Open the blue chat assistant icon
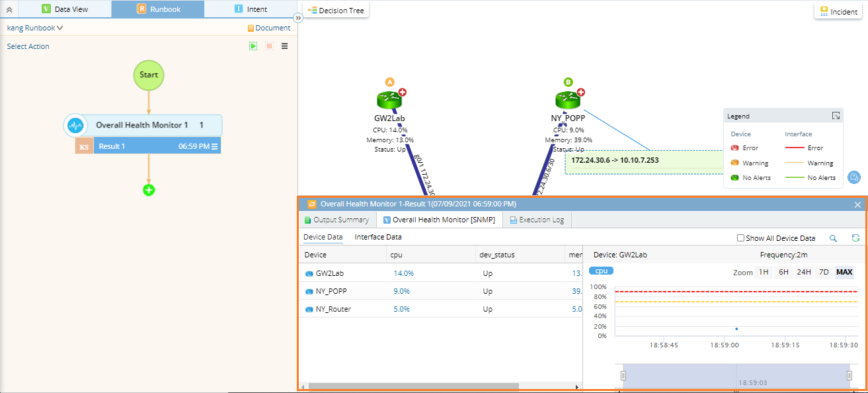 [x=854, y=177]
